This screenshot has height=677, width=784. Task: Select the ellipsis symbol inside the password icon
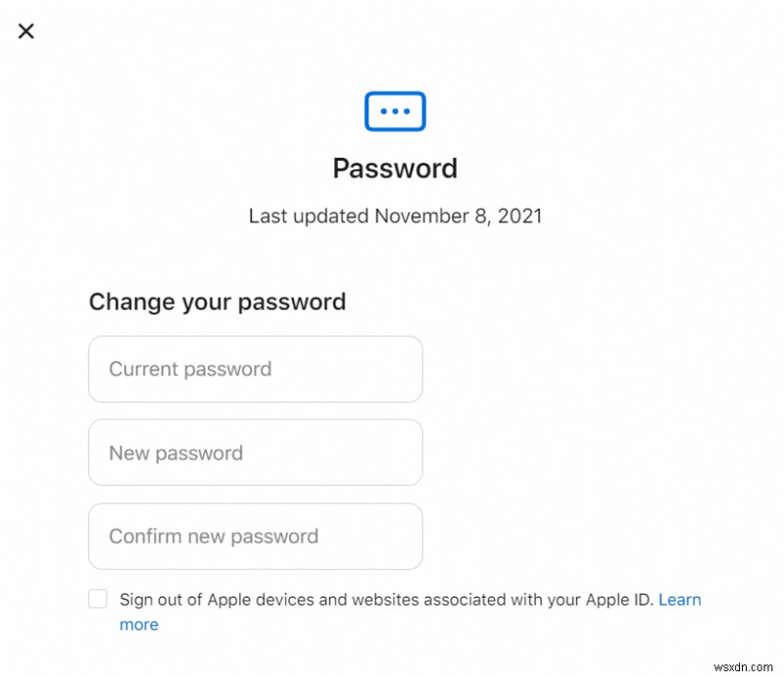tap(395, 111)
